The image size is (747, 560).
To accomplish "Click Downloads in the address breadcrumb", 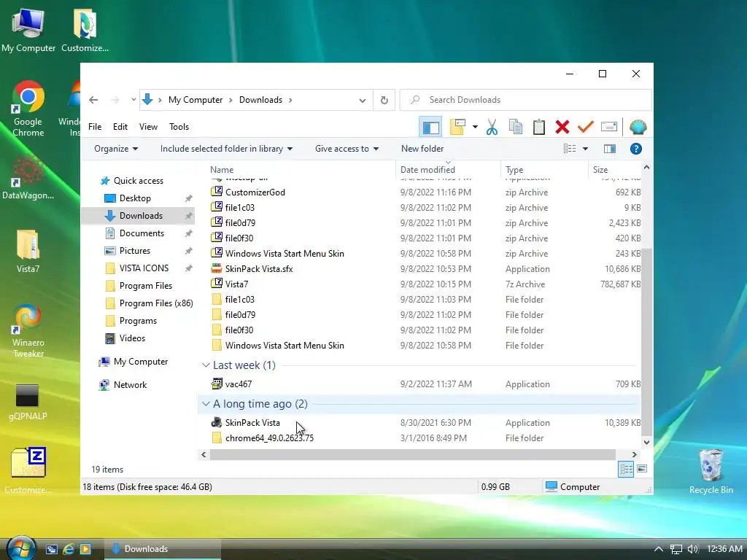I will tap(260, 100).
